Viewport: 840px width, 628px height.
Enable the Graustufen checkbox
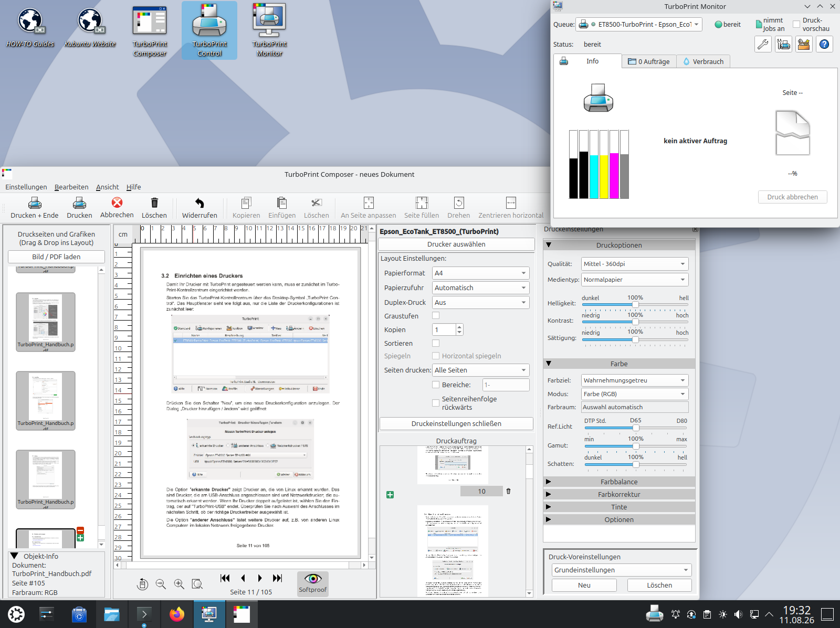pyautogui.click(x=436, y=316)
